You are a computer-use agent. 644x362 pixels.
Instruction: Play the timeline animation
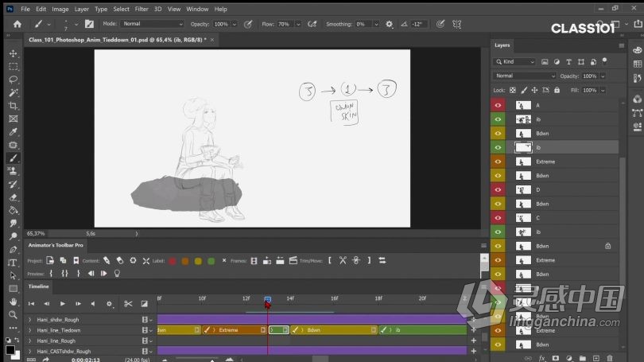[x=63, y=304]
